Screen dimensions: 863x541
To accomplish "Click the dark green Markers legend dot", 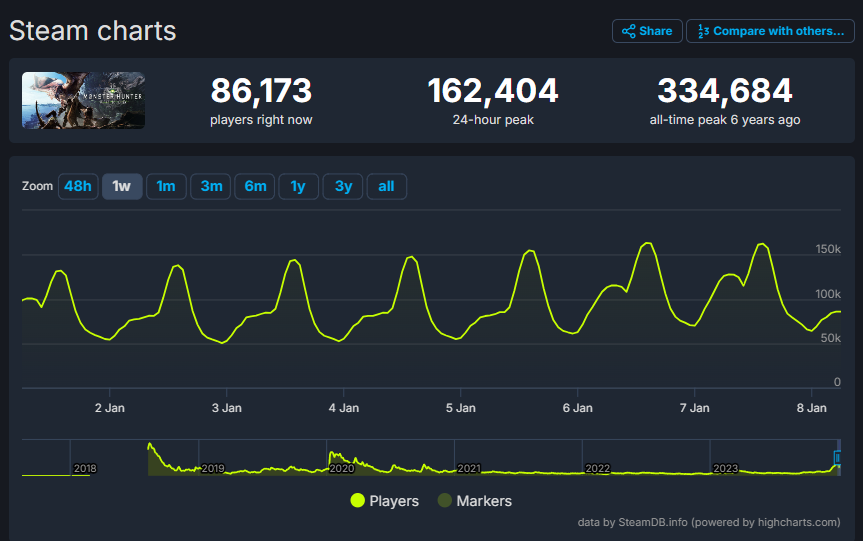I will 444,500.
